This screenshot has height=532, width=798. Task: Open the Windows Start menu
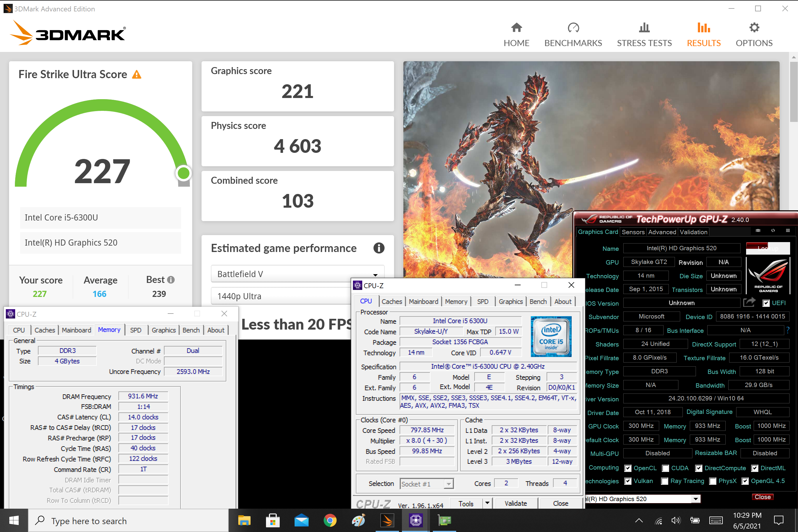14,520
